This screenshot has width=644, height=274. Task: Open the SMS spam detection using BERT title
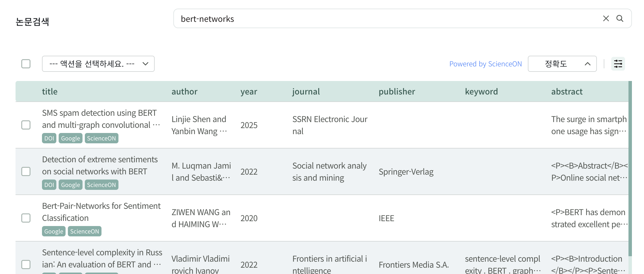pos(101,119)
